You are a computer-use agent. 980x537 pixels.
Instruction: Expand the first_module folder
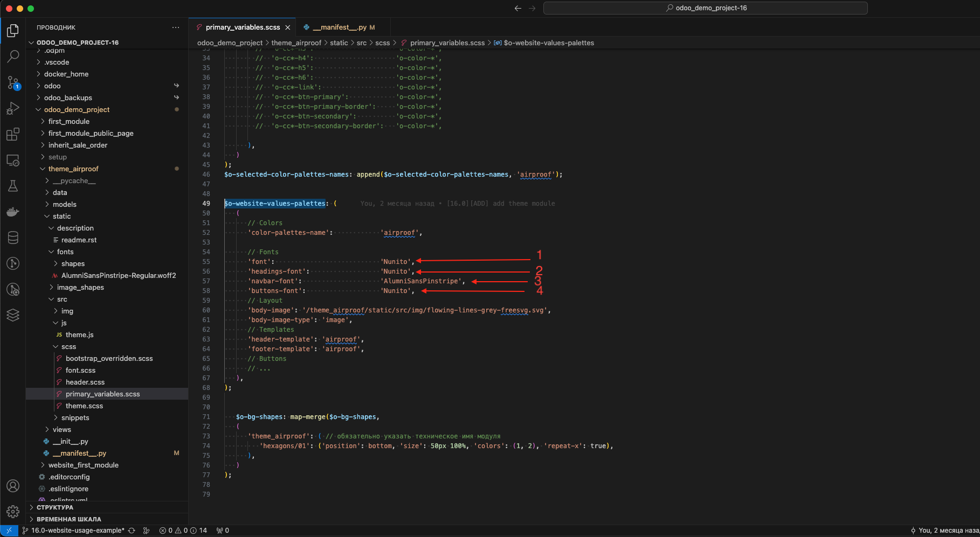[107, 122]
